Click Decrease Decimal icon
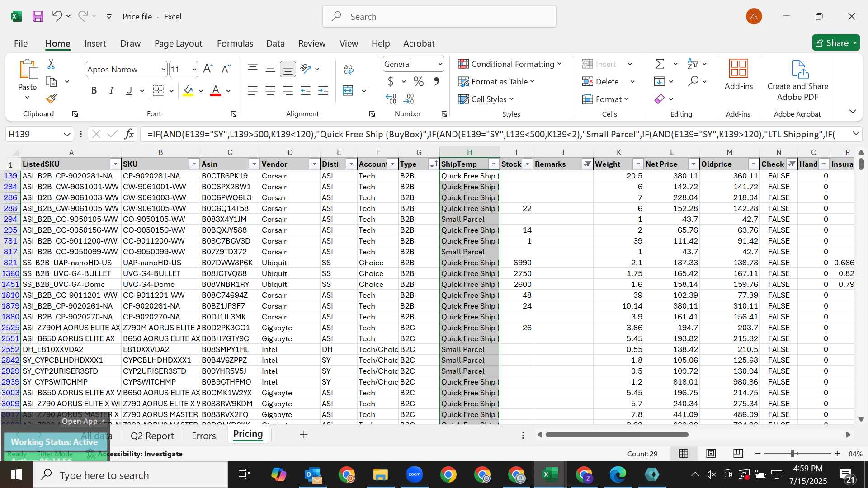 pos(409,99)
